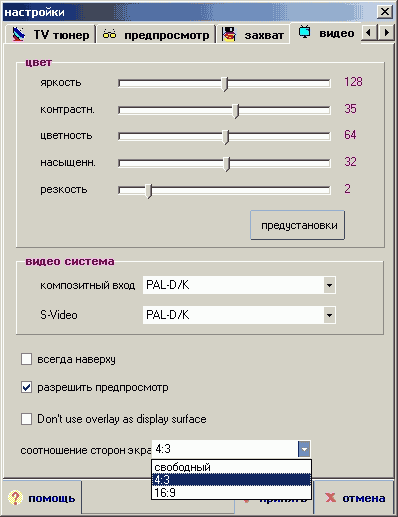Click the red X cancel icon
The image size is (398, 517).
coord(330,498)
